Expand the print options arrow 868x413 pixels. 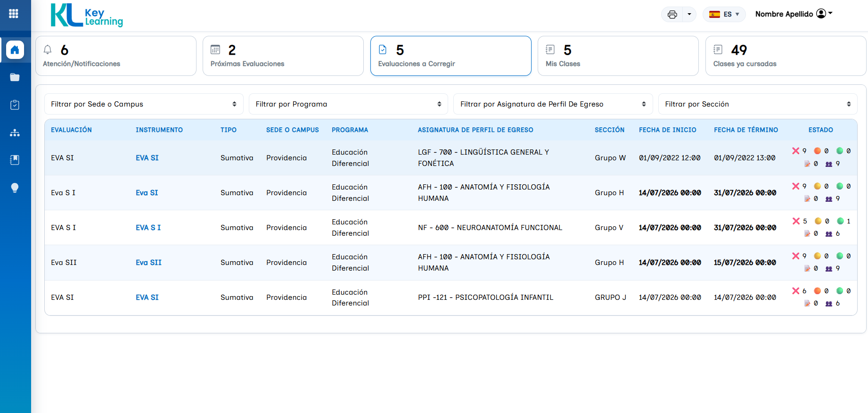(x=689, y=14)
